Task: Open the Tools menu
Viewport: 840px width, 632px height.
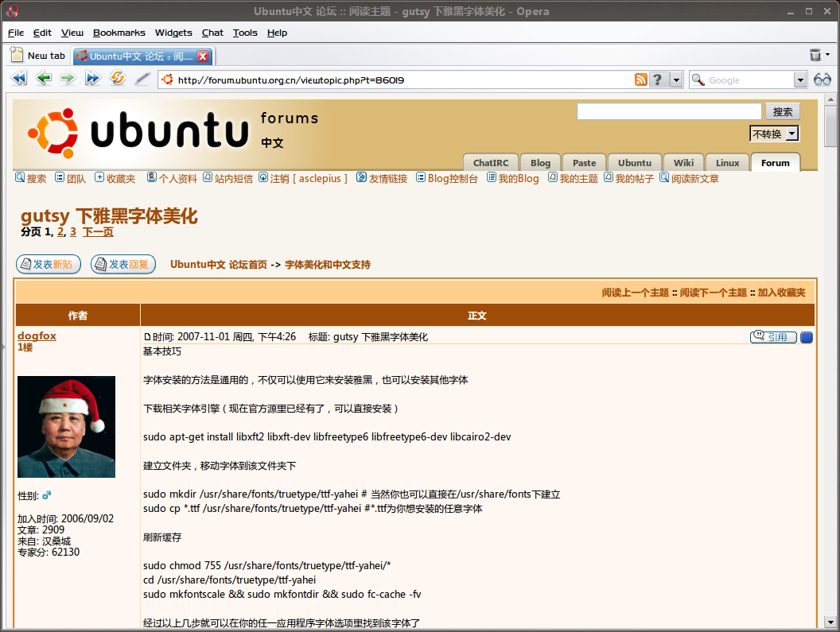Action: coord(245,33)
